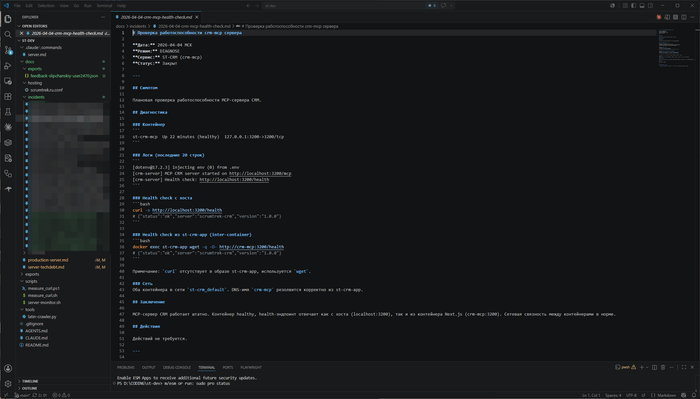Open the Explorer view in activity bar

tap(8, 19)
